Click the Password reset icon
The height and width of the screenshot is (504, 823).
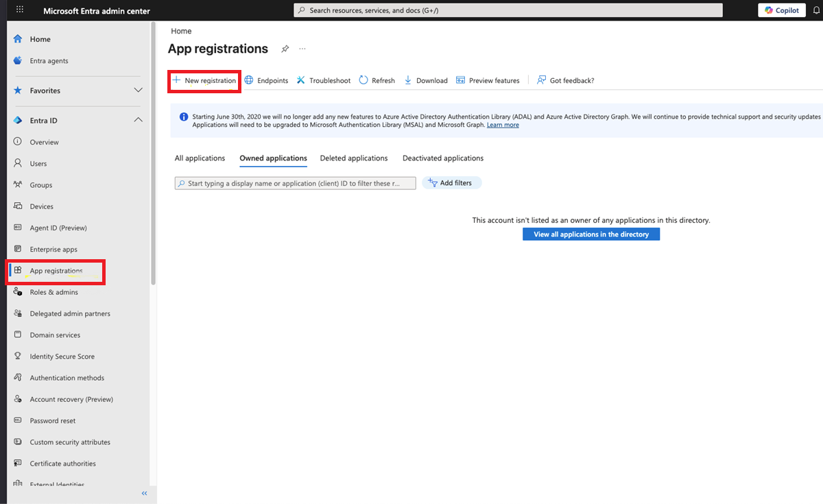pos(18,420)
